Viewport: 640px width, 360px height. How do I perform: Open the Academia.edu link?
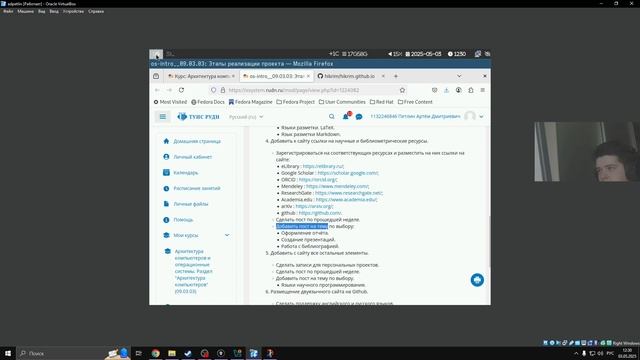coord(346,200)
